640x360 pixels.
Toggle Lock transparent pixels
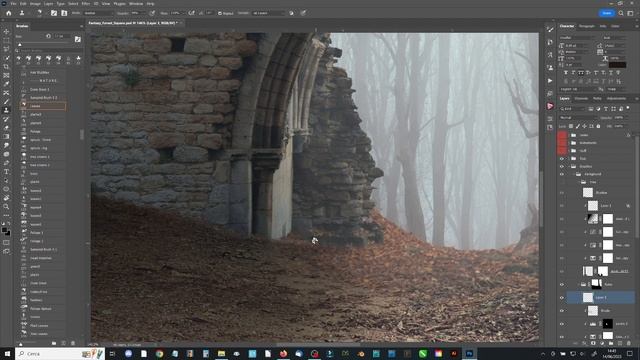[571, 126]
